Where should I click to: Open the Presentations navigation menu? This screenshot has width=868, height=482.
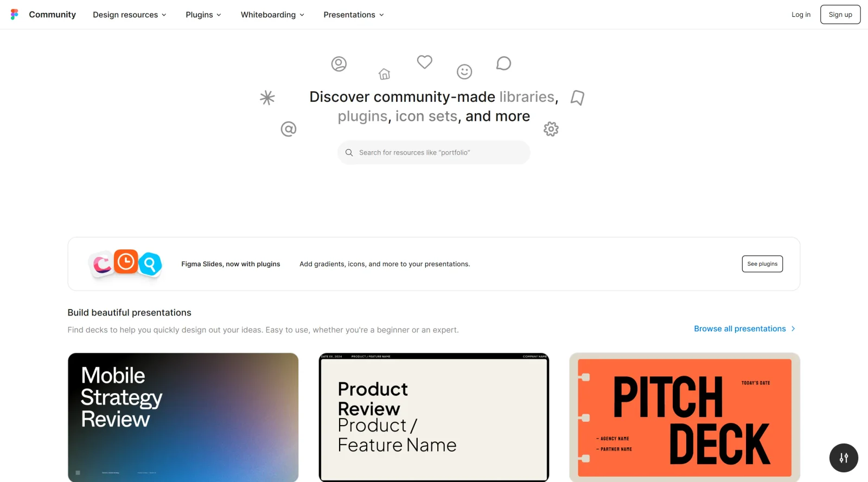coord(353,15)
